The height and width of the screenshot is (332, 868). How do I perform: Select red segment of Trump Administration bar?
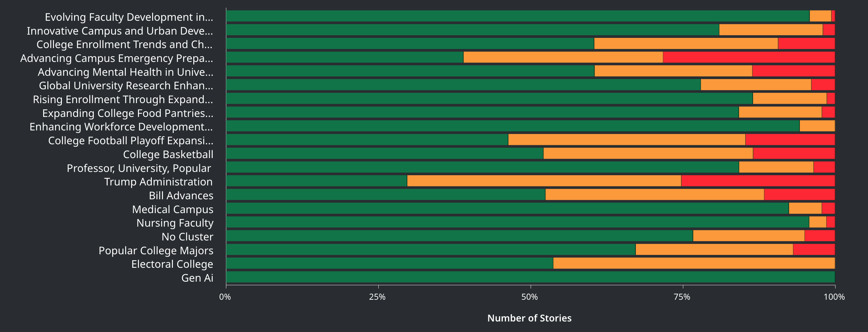758,181
